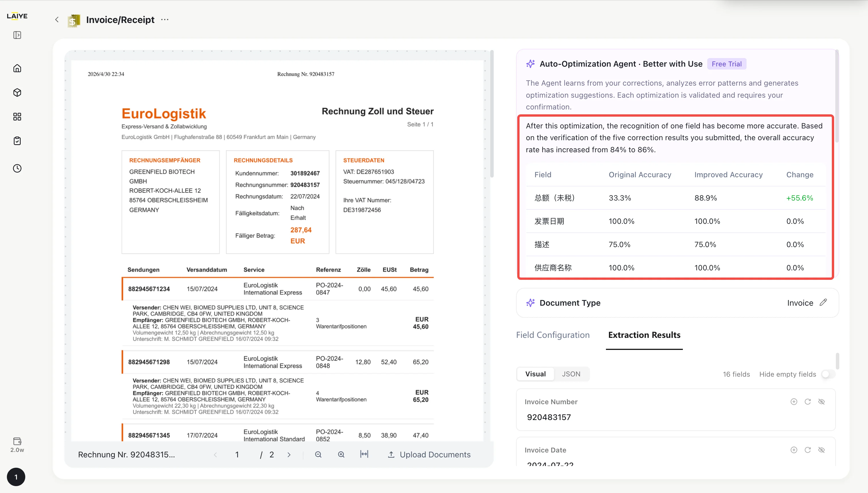
Task: Hide the Invoice Number field
Action: 821,402
